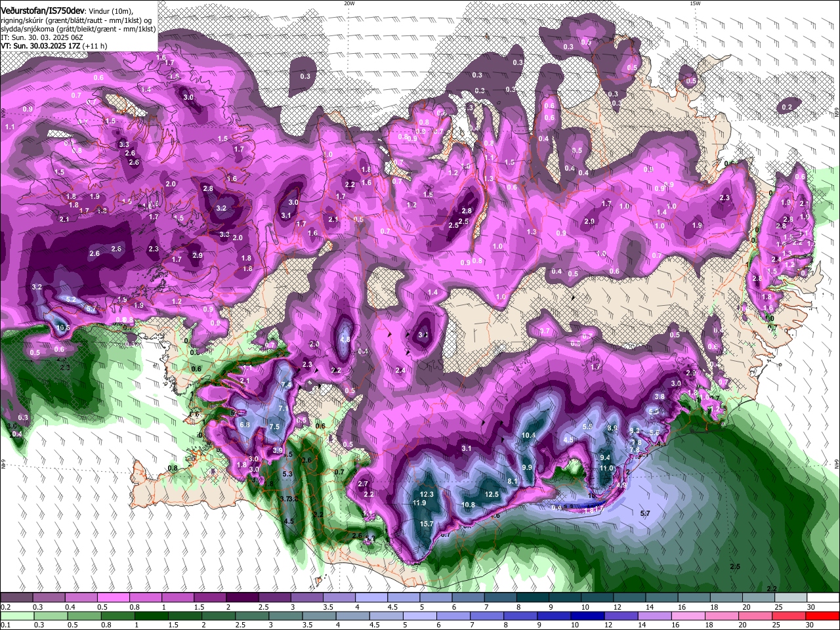
Task: Click the 10.4 precipitation value
Action: click(528, 435)
